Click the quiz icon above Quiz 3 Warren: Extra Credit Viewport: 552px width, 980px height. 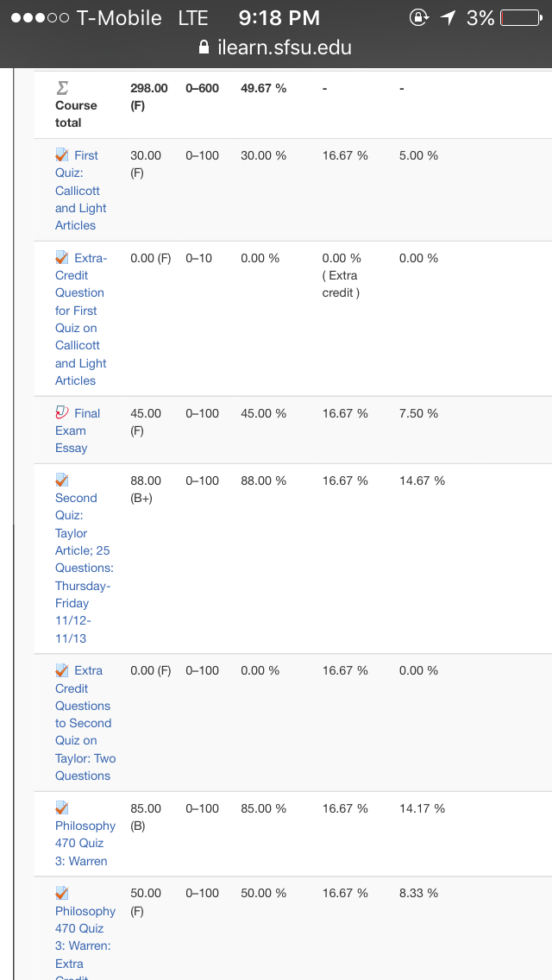pos(61,893)
